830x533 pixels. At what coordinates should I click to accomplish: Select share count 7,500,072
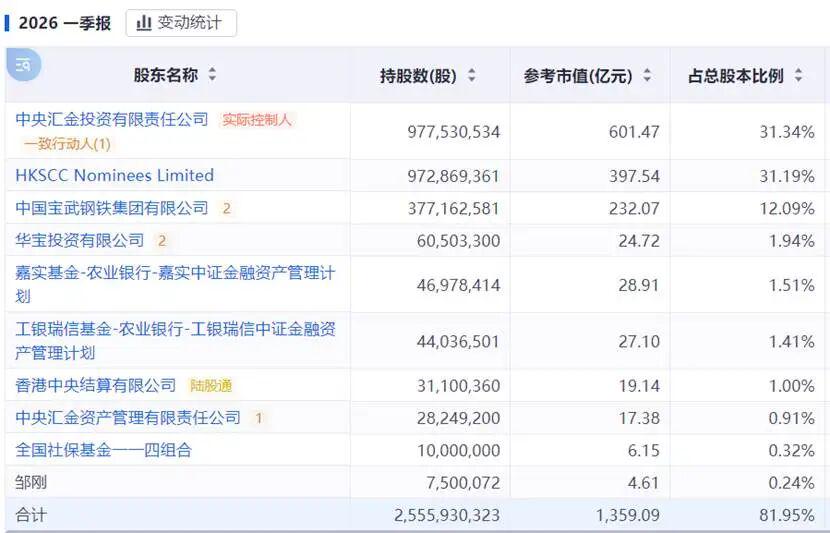(463, 483)
